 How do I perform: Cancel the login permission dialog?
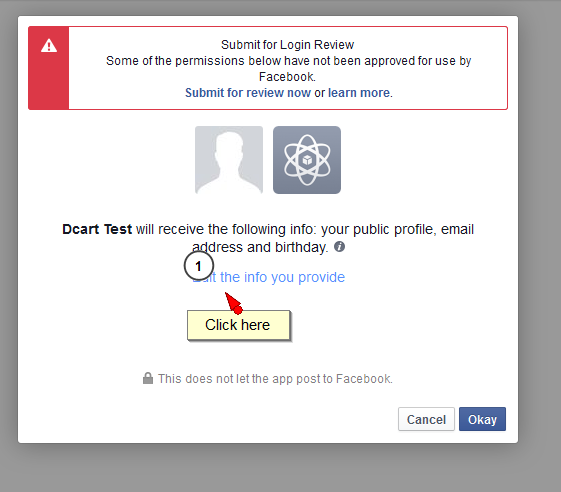tap(426, 419)
